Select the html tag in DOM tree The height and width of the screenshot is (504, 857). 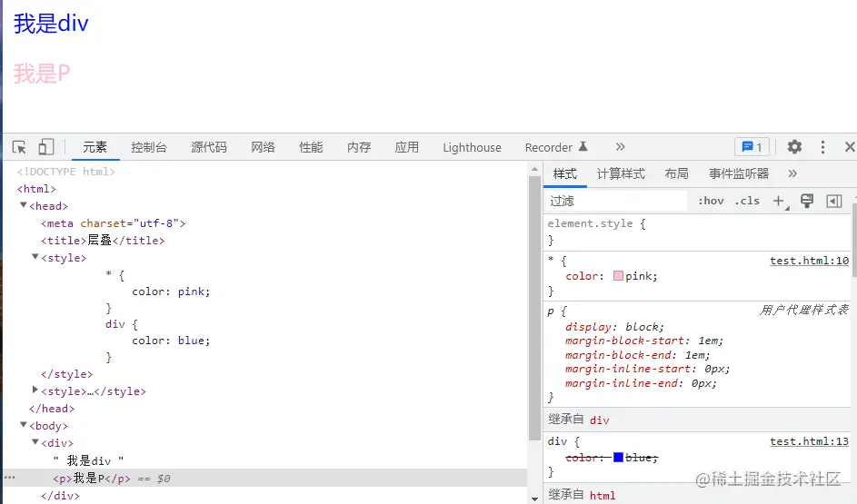[36, 189]
